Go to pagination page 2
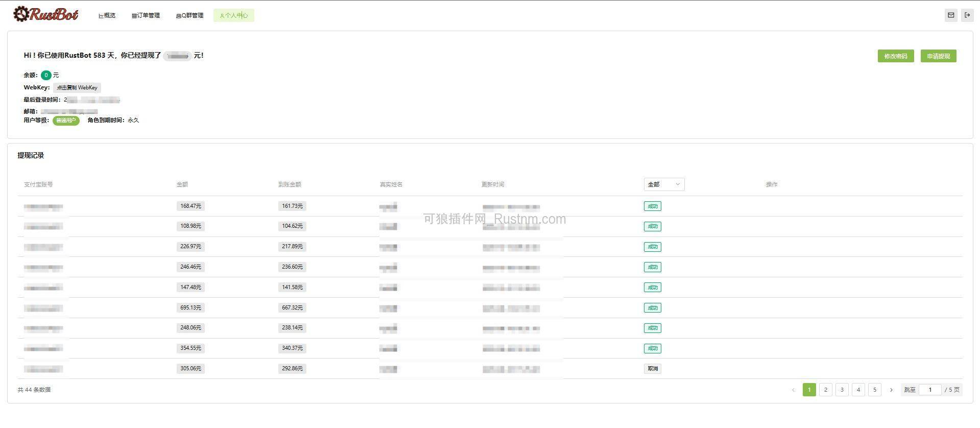The image size is (980, 428). click(x=826, y=390)
